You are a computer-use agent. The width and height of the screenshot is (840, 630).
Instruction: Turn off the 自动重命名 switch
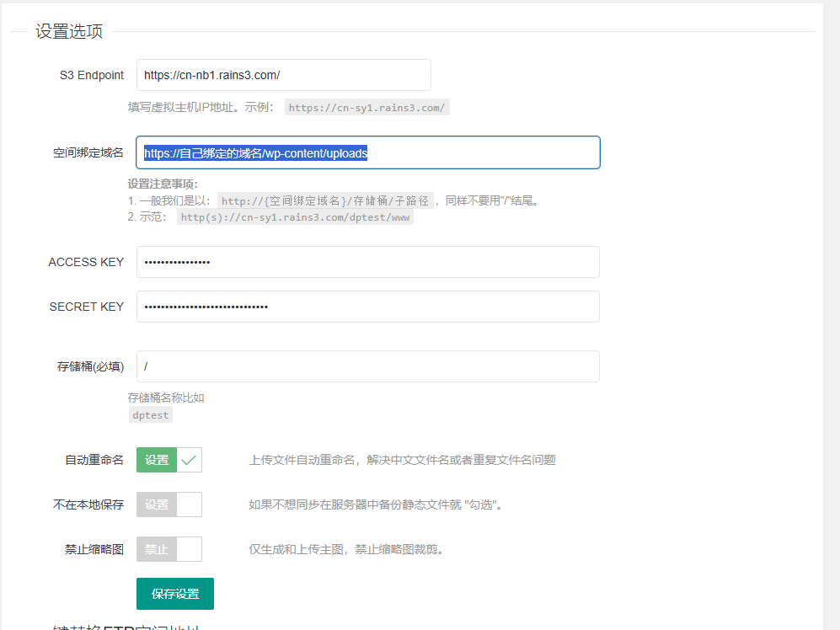[169, 460]
